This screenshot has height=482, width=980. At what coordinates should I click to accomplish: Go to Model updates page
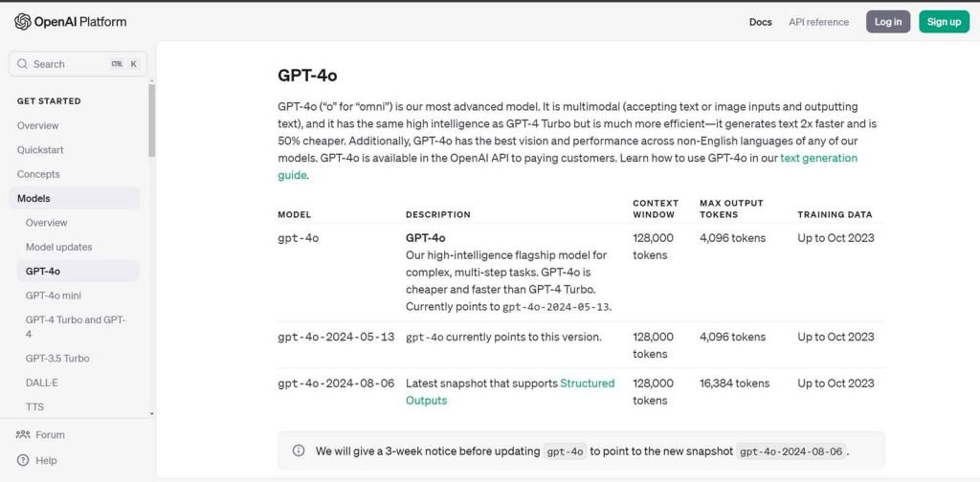tap(59, 247)
